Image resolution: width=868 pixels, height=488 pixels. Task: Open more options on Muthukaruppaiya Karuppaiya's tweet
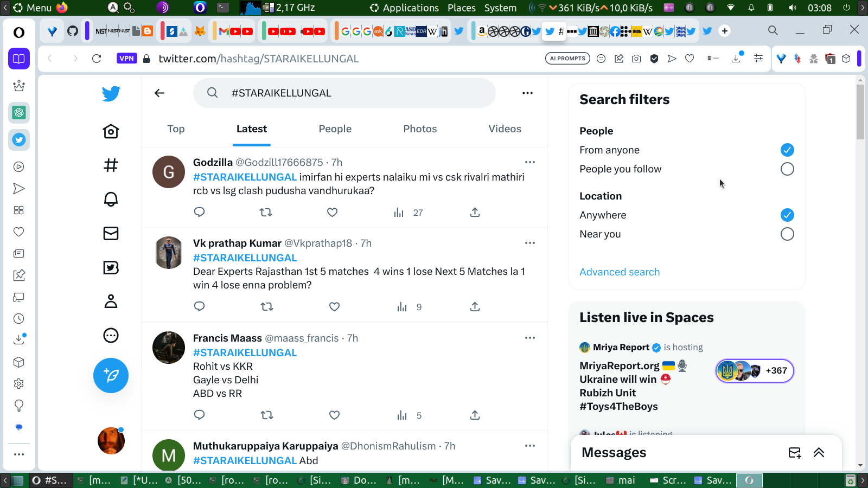(530, 446)
